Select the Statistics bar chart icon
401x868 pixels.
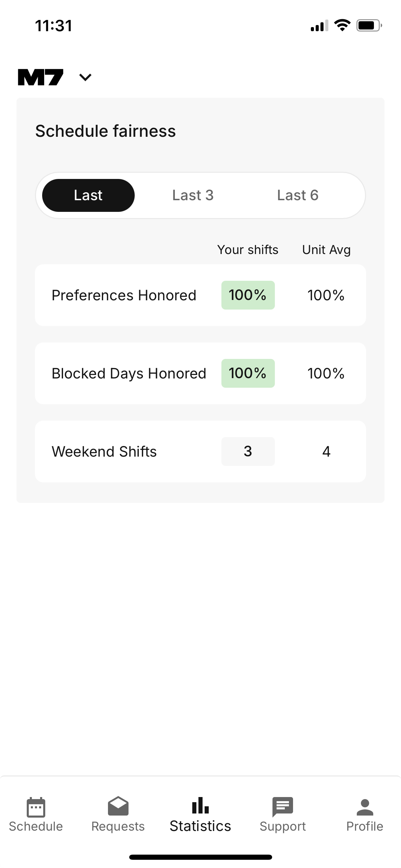click(x=200, y=806)
